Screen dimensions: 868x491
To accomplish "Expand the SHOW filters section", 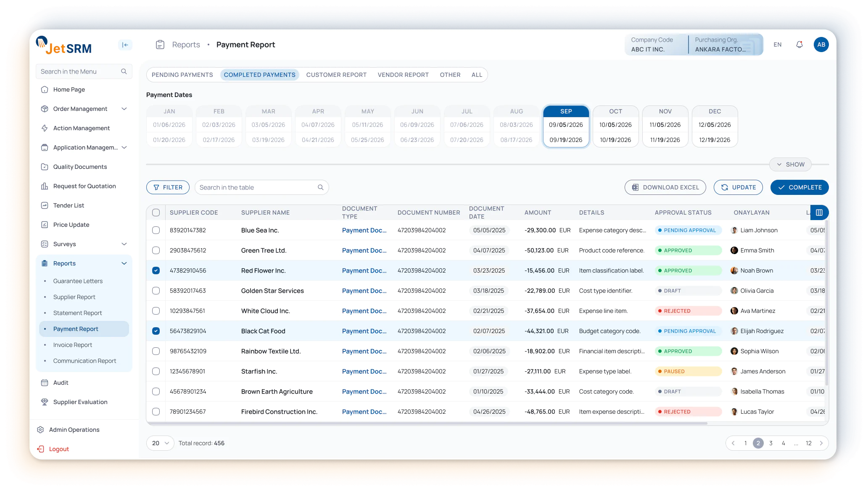I will pos(790,164).
